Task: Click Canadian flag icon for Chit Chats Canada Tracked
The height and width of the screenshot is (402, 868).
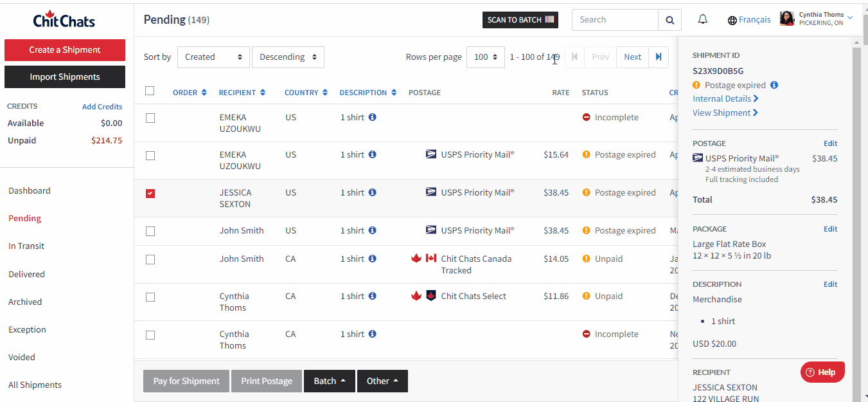Action: point(431,259)
